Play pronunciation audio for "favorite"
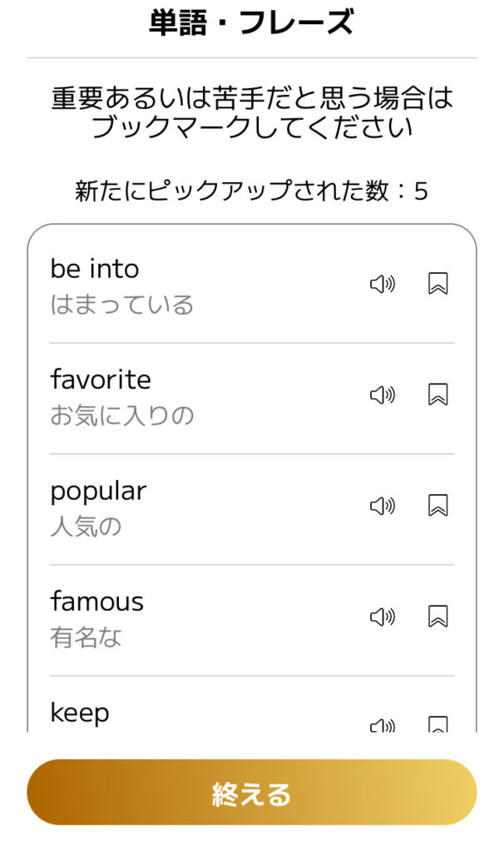The image size is (504, 852). pyautogui.click(x=381, y=394)
